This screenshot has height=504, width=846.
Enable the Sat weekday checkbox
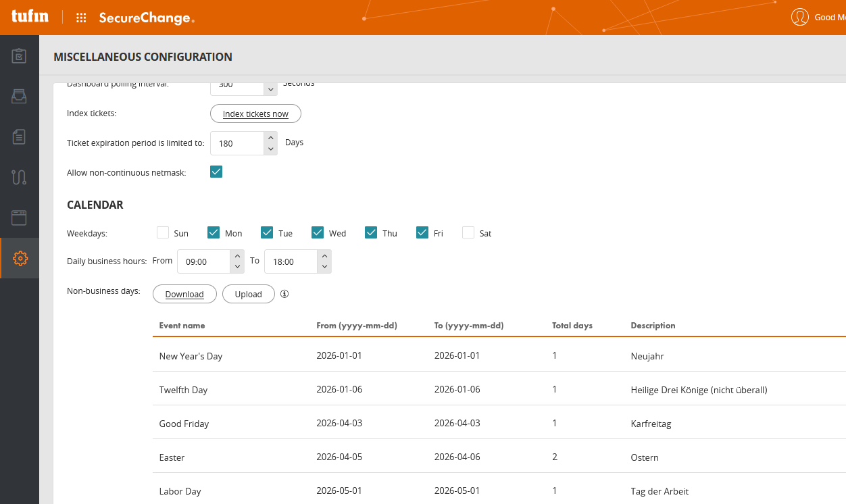pos(468,232)
